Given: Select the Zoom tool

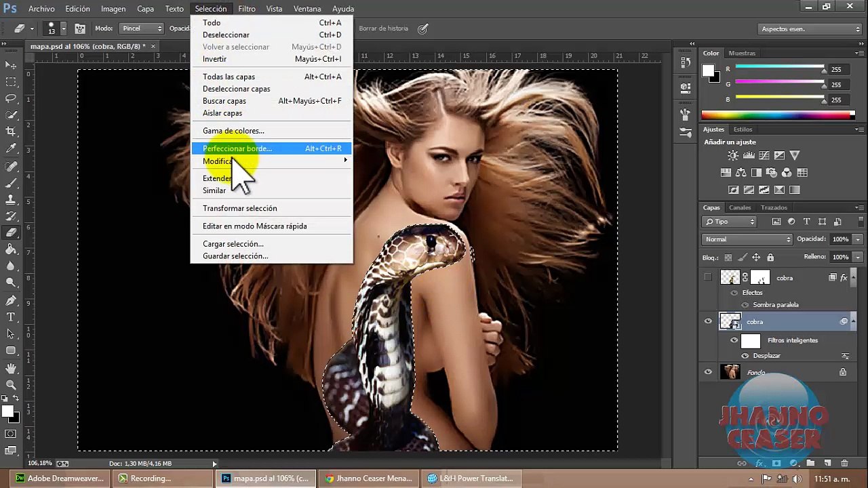Looking at the screenshot, I should coord(11,384).
